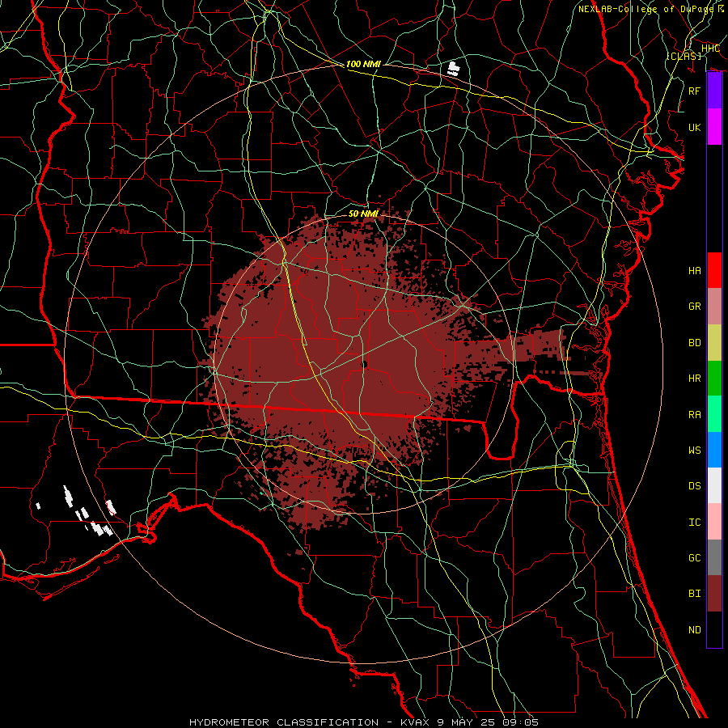This screenshot has width=728, height=728.
Task: Click the UK legend label
Action: coord(694,127)
